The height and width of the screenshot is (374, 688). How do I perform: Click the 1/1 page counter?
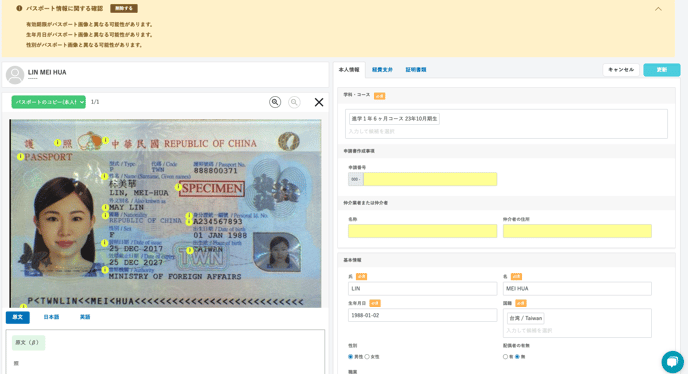point(95,102)
